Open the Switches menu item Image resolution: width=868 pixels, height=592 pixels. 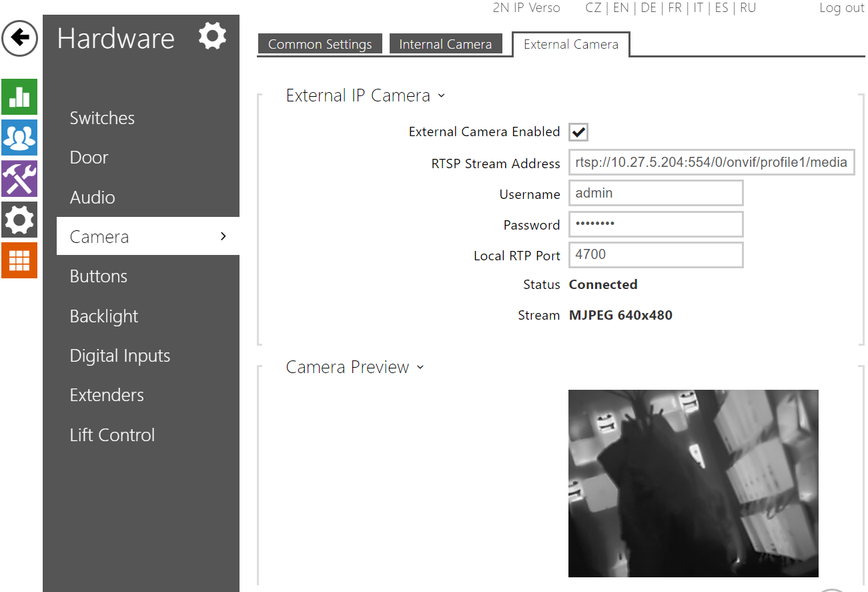click(102, 118)
